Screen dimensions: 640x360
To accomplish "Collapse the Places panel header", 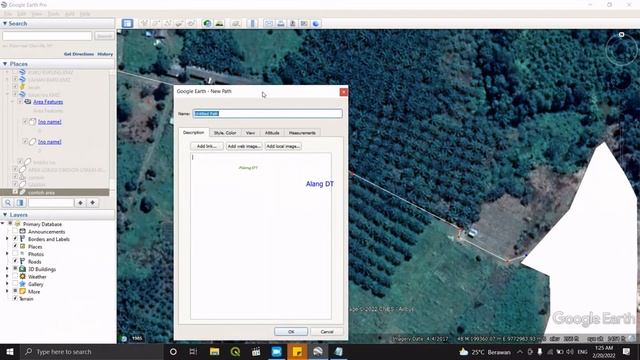I will (x=57, y=64).
